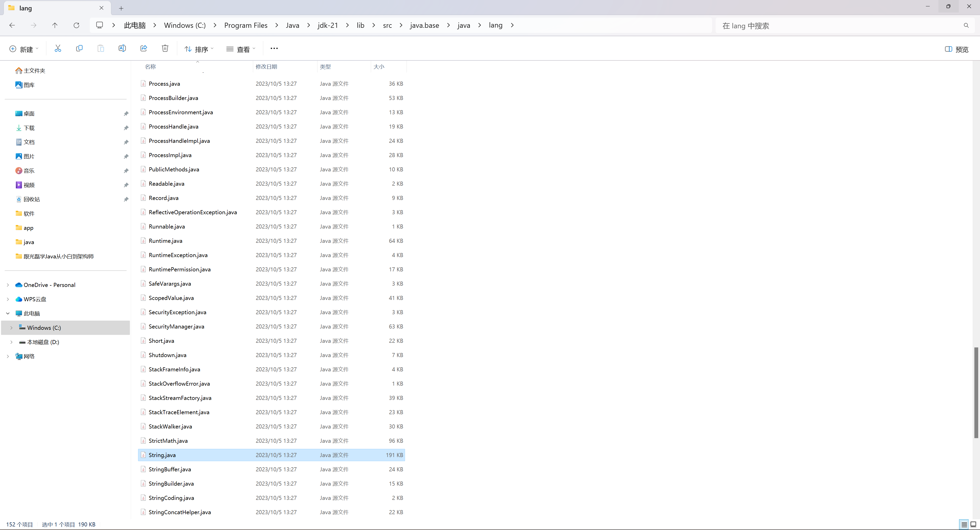Open the 排序 sort dropdown

[199, 49]
